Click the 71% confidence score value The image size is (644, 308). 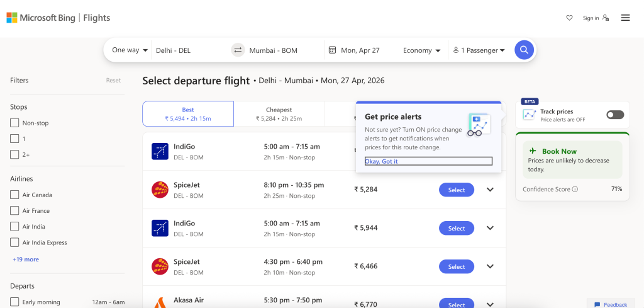(616, 189)
